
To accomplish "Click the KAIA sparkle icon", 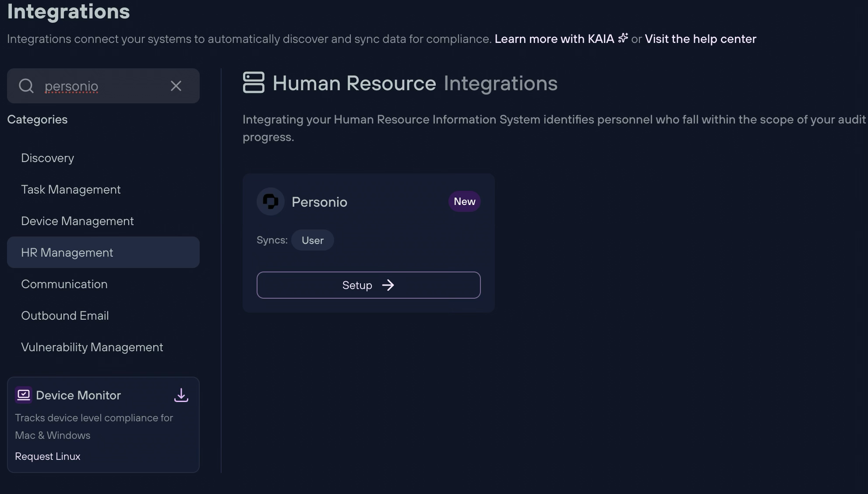I will pyautogui.click(x=623, y=38).
